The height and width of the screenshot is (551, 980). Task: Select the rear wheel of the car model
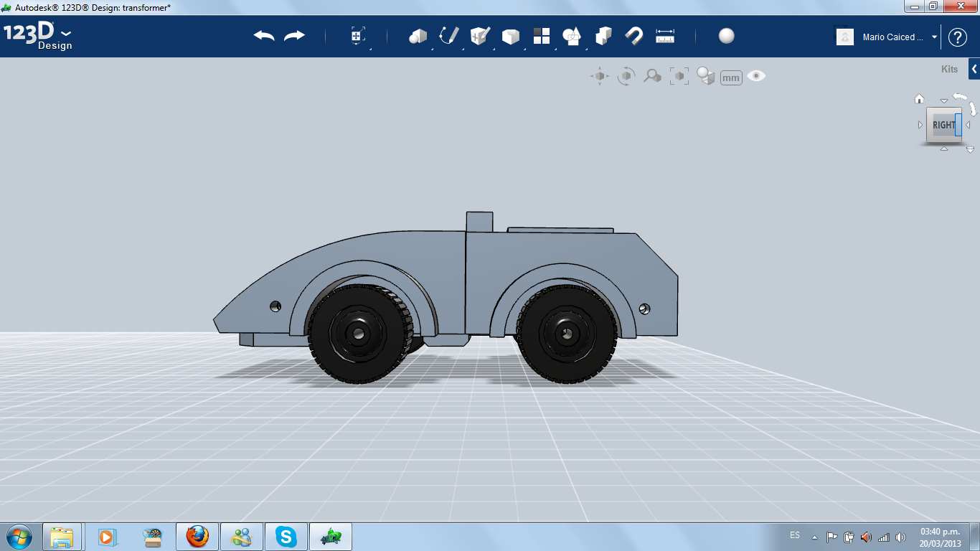coord(567,334)
